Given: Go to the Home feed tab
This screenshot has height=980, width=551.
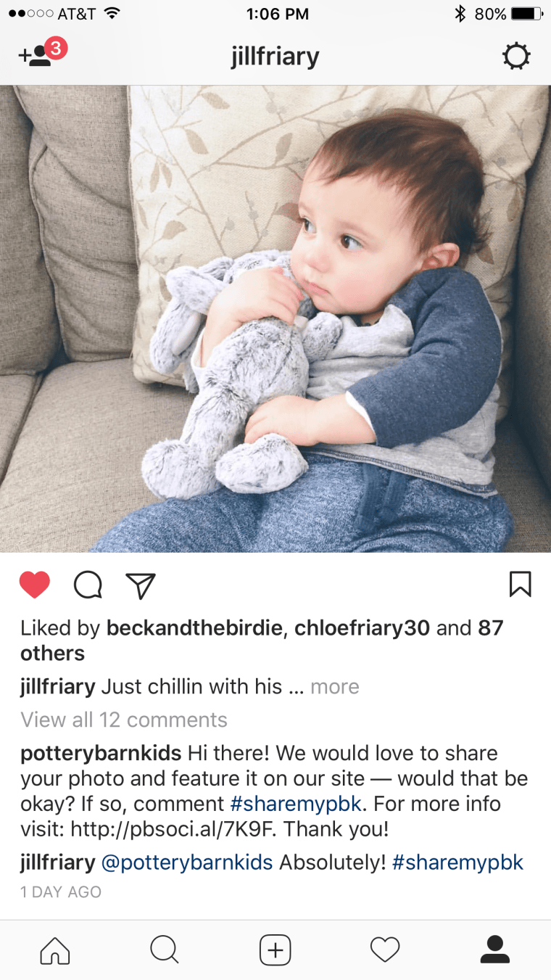Looking at the screenshot, I should click(x=55, y=950).
